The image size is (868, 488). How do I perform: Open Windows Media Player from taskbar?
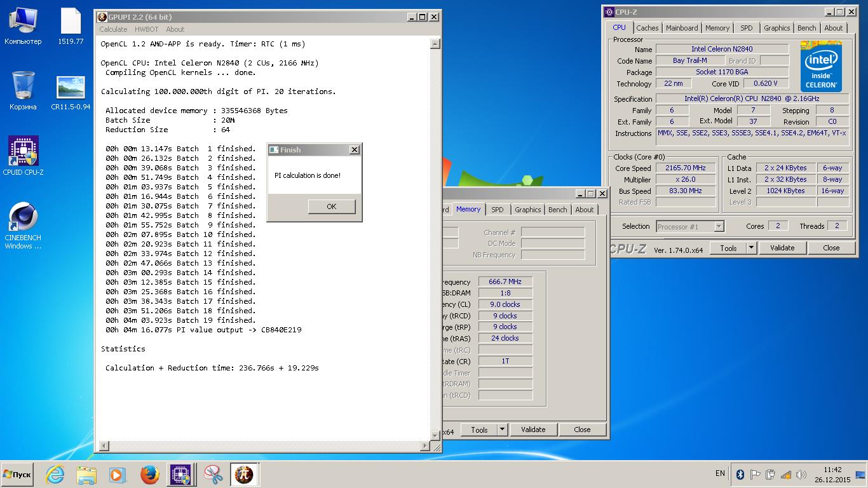pos(118,475)
